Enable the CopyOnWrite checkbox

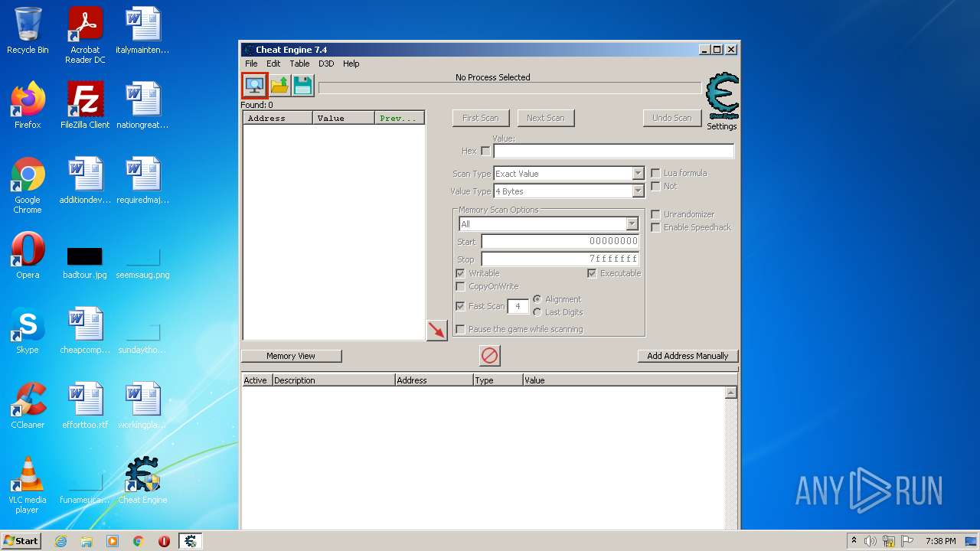[460, 286]
